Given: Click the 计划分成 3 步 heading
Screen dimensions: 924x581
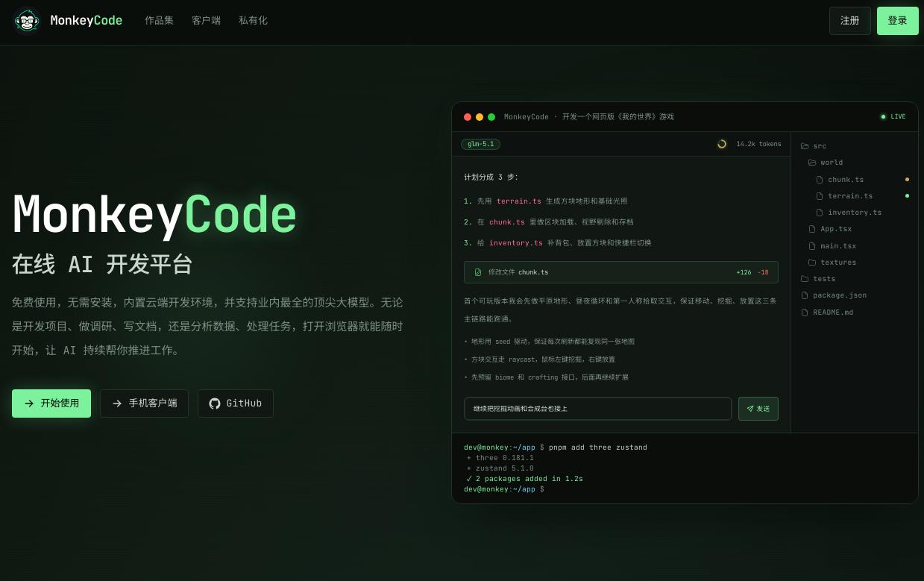Looking at the screenshot, I should (491, 178).
